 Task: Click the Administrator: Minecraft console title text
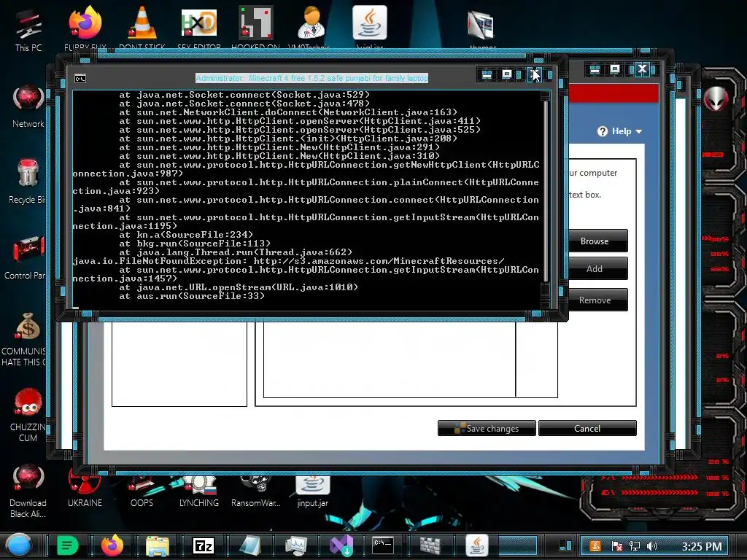(311, 77)
